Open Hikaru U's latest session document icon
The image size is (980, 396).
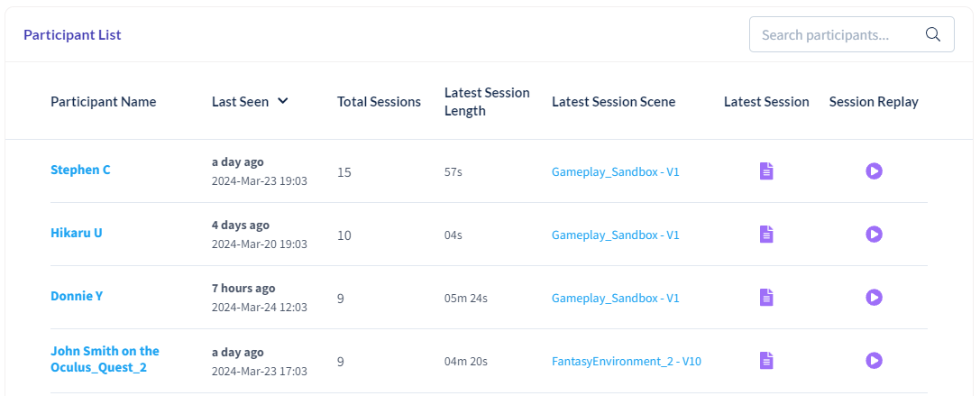click(766, 234)
